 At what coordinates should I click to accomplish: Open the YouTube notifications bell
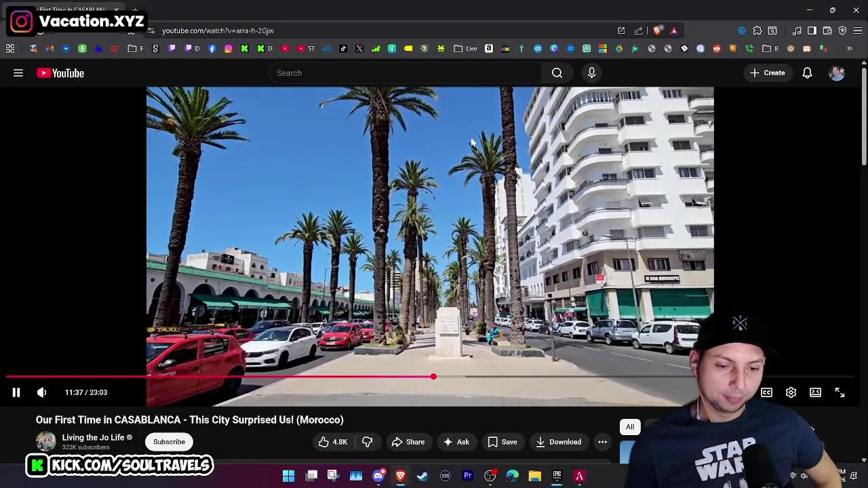[x=807, y=73]
